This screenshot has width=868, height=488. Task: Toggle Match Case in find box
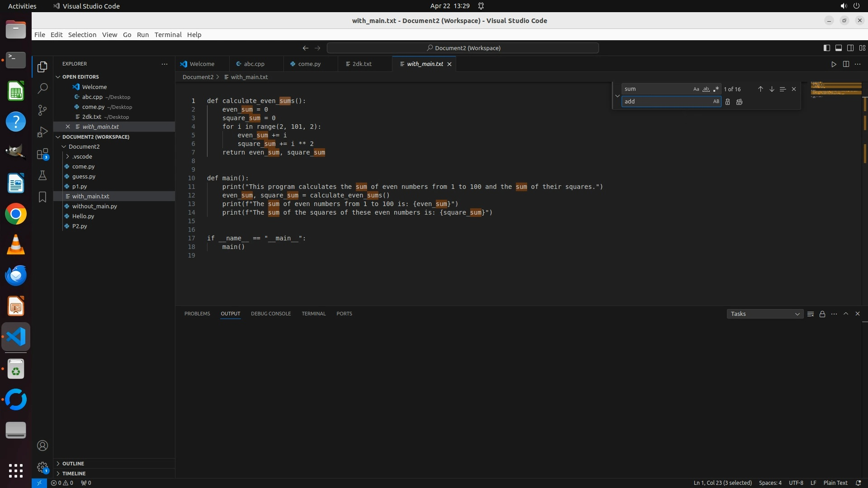(x=696, y=89)
